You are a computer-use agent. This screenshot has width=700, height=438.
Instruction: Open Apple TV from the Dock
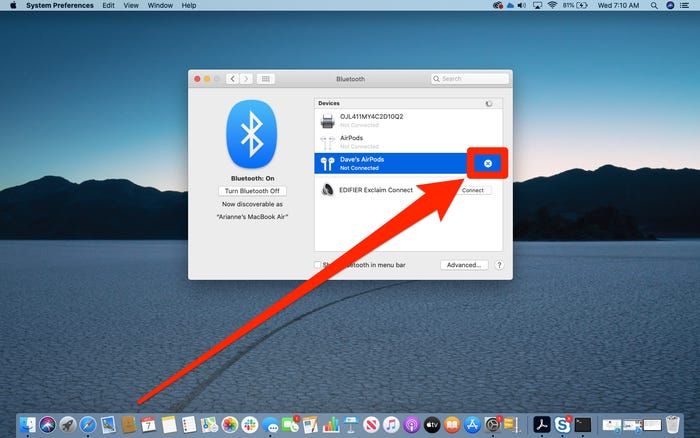tap(432, 425)
